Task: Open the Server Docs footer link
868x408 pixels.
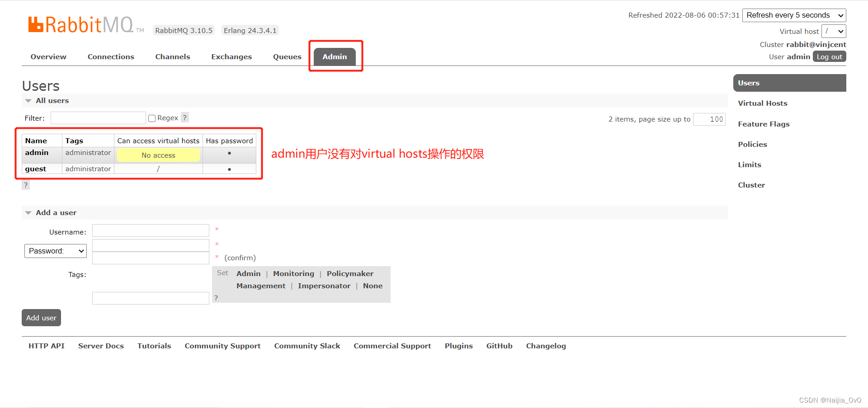Action: 101,346
